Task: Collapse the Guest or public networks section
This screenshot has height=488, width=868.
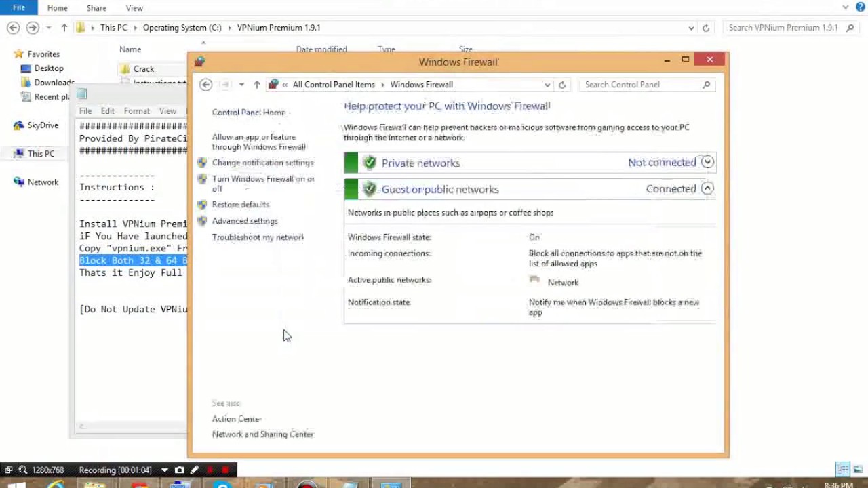Action: point(707,188)
